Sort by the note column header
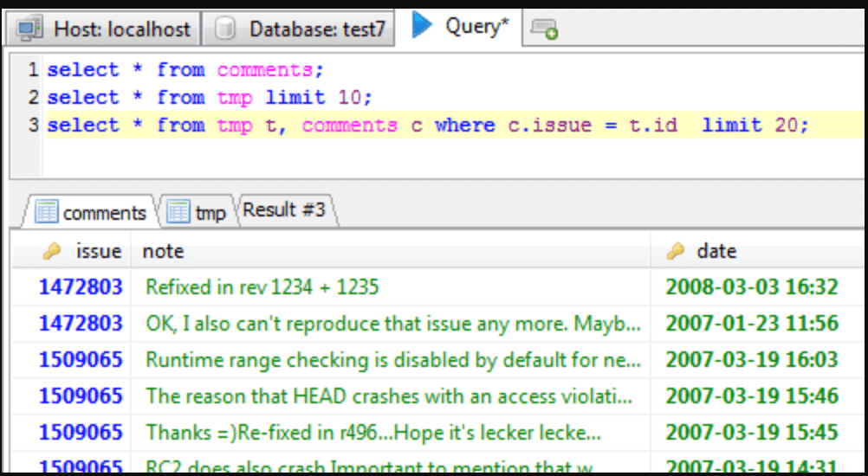Image resolution: width=868 pixels, height=476 pixels. click(x=391, y=252)
